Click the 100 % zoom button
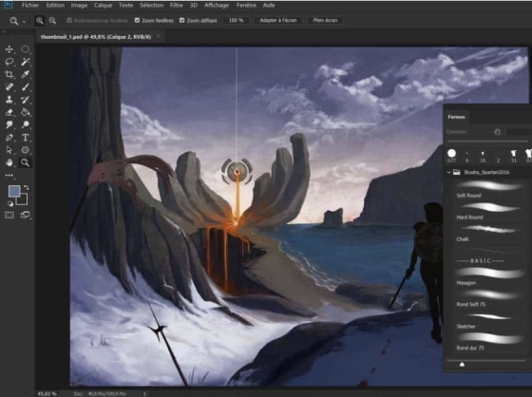The width and height of the screenshot is (532, 397). point(237,20)
